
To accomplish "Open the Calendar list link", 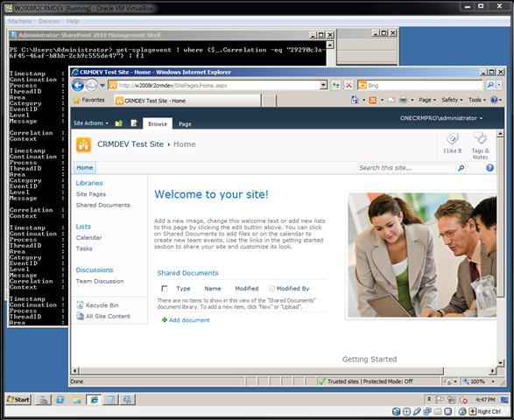I will pos(88,237).
